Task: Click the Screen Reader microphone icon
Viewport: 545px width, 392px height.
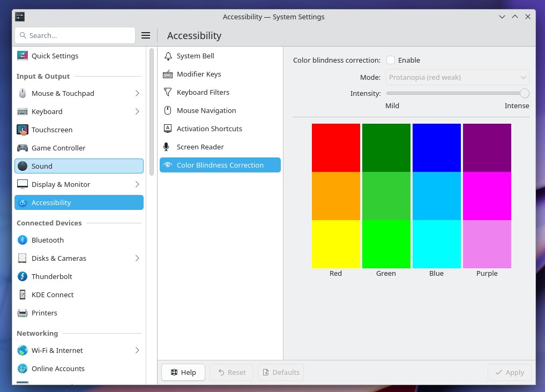Action: 167,147
